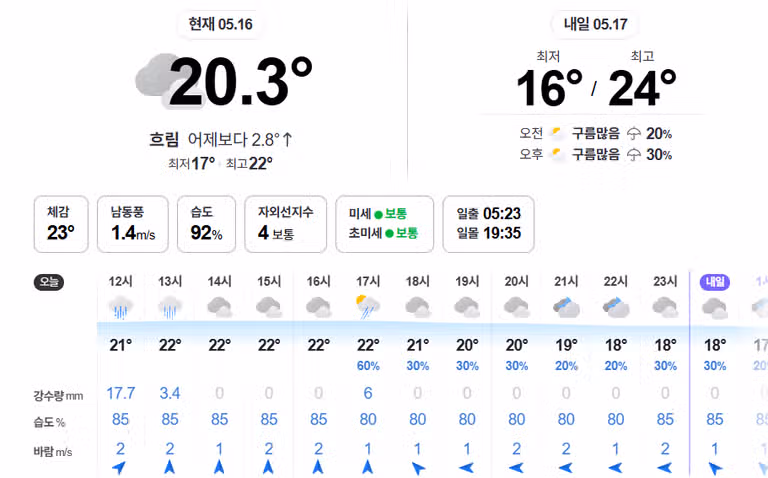The width and height of the screenshot is (768, 478).
Task: Click the south wind arrow under 14시
Action: (x=219, y=467)
